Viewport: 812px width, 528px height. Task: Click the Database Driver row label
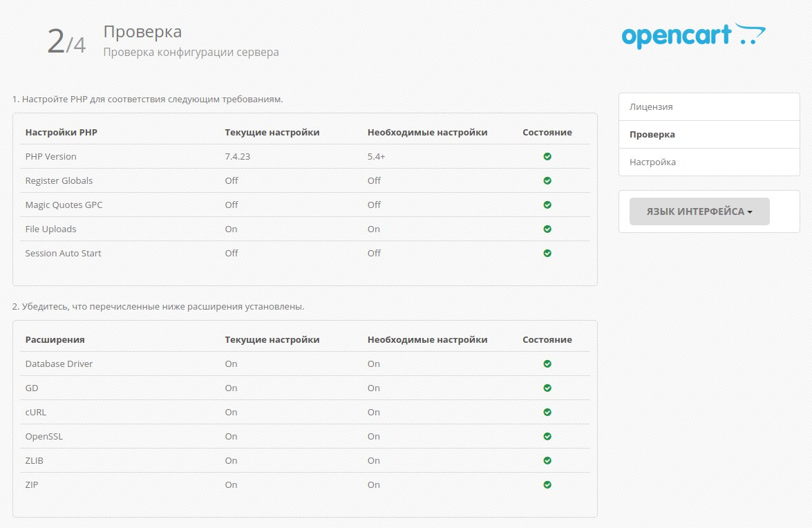[x=59, y=364]
